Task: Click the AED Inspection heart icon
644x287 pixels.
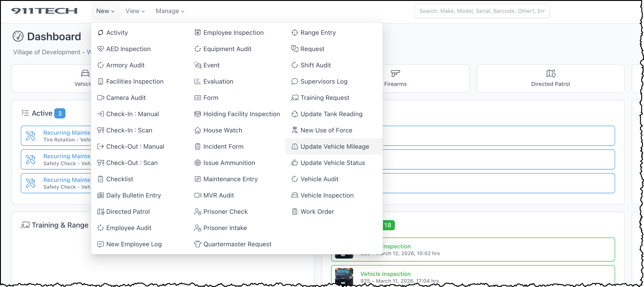Action: point(100,49)
